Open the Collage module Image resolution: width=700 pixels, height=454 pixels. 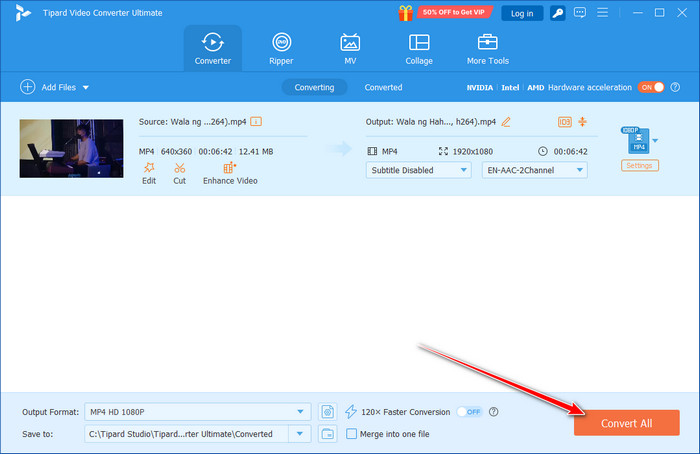pos(419,48)
